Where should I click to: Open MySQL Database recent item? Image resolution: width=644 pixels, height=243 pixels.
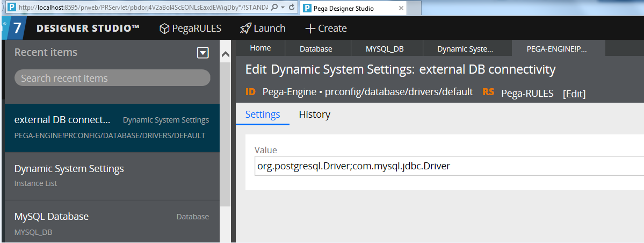coord(112,222)
